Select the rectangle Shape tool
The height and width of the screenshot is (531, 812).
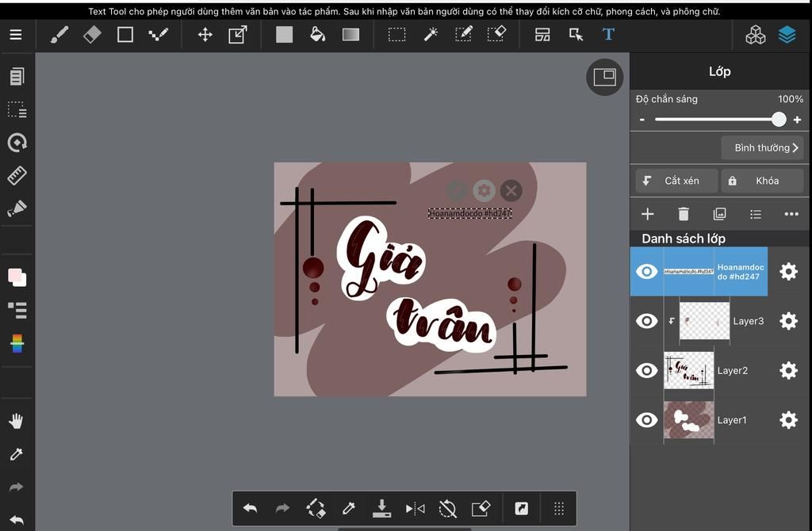tap(125, 35)
